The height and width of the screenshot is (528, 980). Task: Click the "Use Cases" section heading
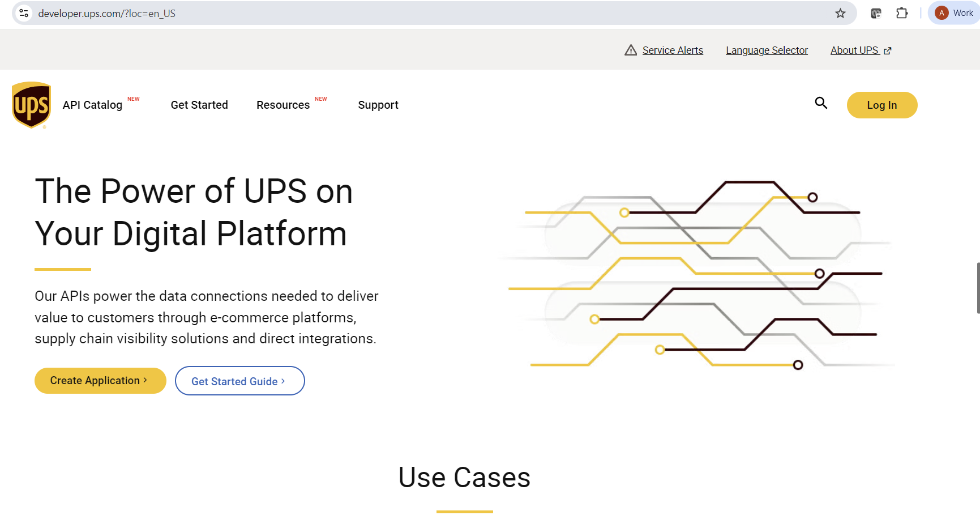[x=464, y=477]
